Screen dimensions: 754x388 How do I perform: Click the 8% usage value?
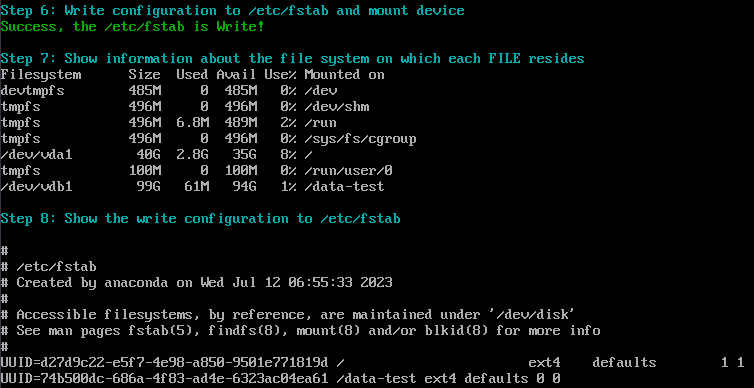tap(289, 154)
